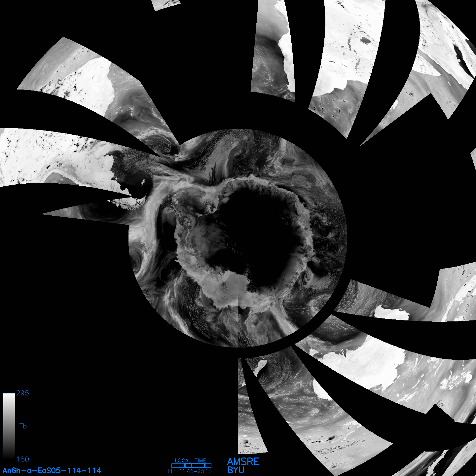Click the Tb grayscale color bar
The width and height of the screenshot is (476, 476).
click(9, 426)
